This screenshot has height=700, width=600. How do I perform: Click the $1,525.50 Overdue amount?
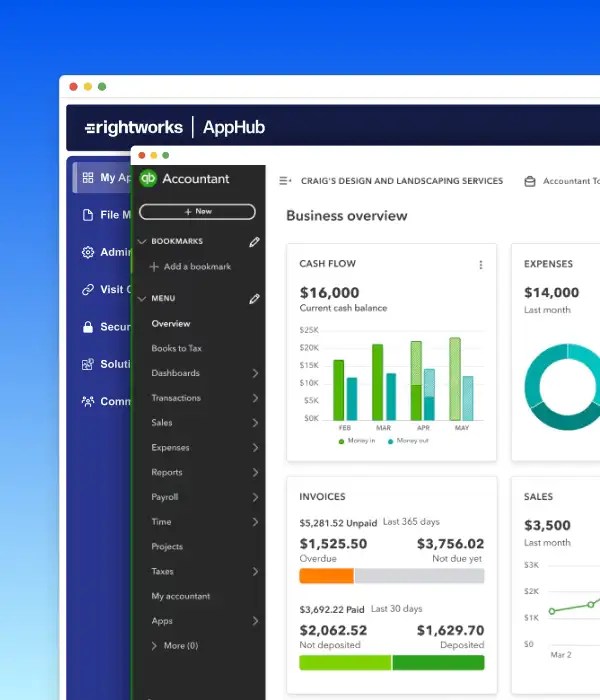click(x=333, y=544)
